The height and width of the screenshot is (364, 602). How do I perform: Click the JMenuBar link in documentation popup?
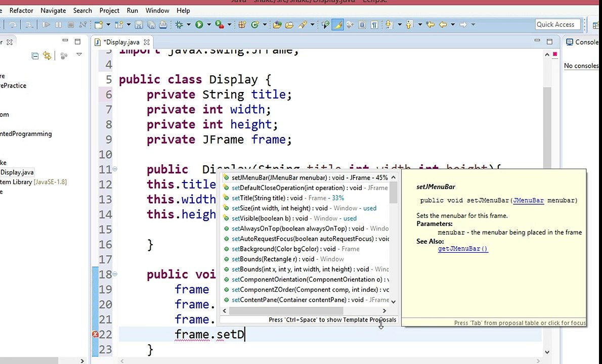coord(528,200)
